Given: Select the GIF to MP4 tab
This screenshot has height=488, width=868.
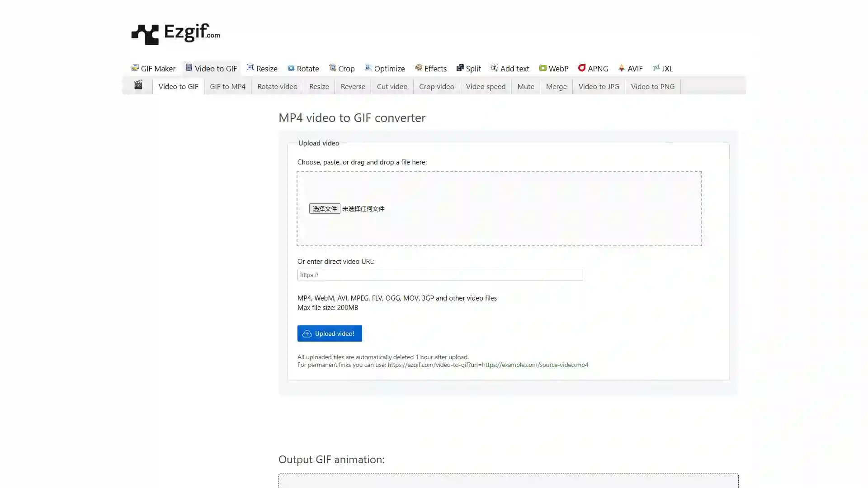Looking at the screenshot, I should [227, 86].
